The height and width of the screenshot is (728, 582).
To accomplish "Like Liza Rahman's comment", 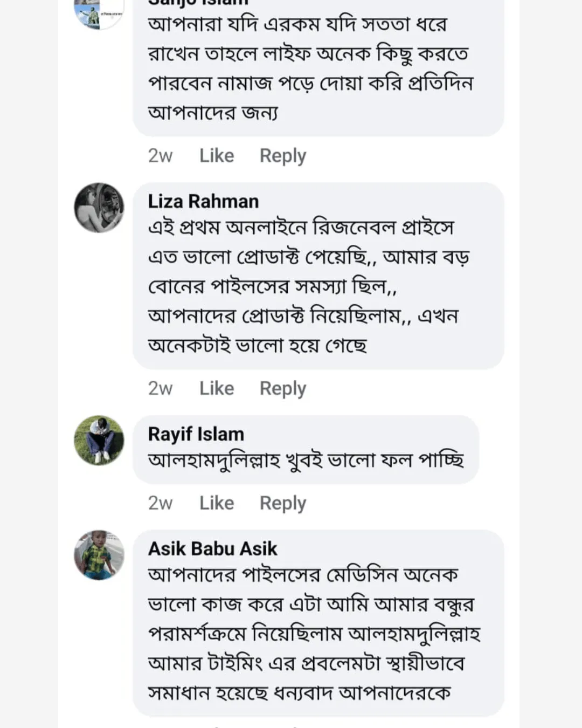I will tap(217, 388).
